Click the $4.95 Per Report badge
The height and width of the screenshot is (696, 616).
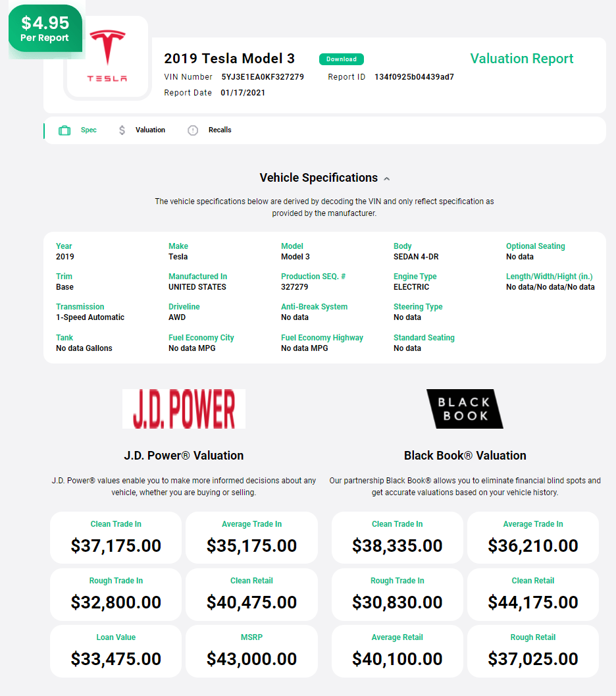[45, 29]
